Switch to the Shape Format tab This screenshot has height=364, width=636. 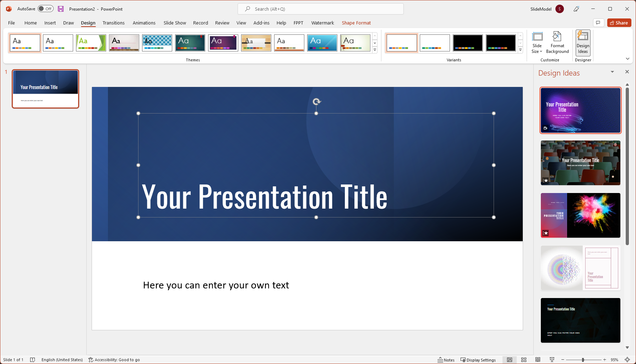coord(356,23)
